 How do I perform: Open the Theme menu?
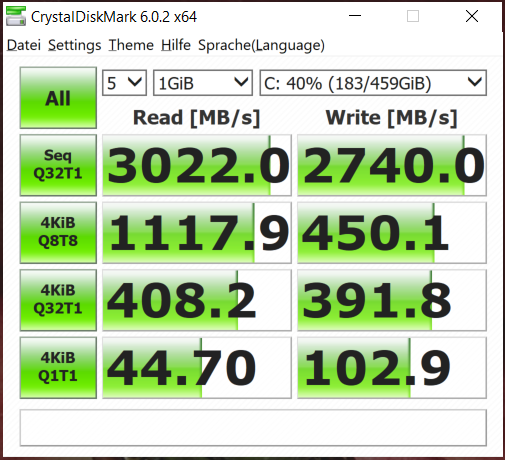coord(131,45)
